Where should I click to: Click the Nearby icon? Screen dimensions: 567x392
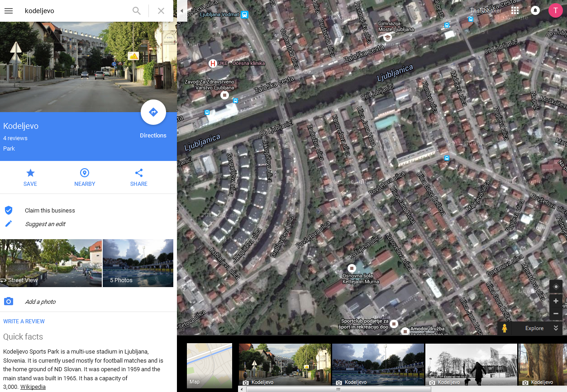click(x=85, y=177)
